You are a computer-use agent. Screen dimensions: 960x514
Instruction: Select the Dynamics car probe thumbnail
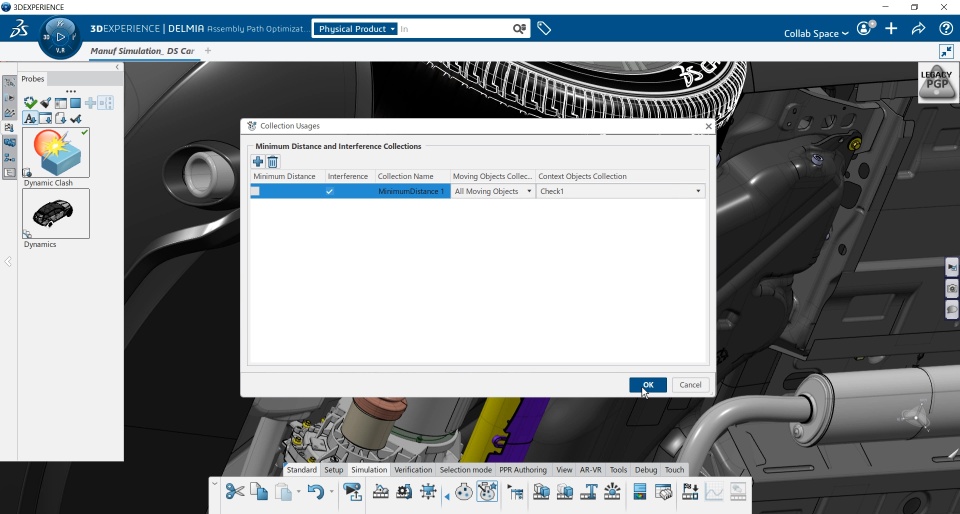pos(56,214)
